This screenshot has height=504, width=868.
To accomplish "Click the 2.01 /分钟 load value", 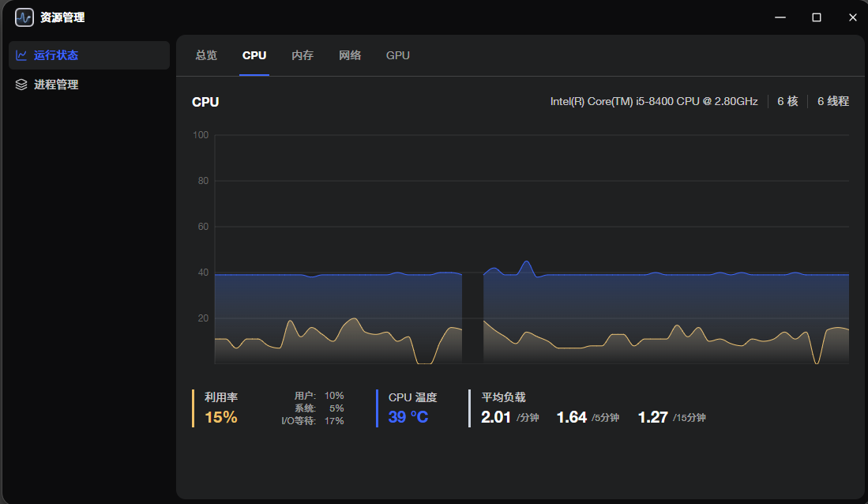I will (x=510, y=417).
